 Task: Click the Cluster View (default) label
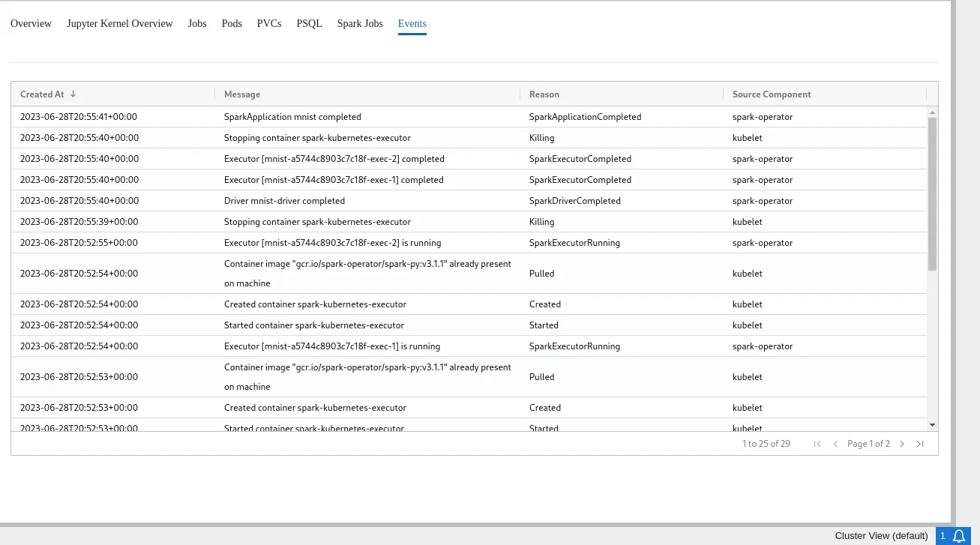click(882, 536)
